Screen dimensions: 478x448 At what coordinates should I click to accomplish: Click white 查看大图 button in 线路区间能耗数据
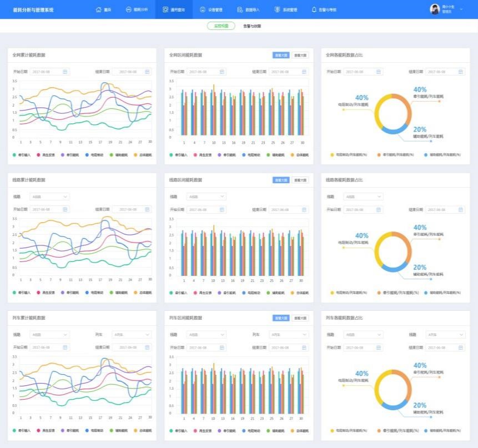point(300,180)
